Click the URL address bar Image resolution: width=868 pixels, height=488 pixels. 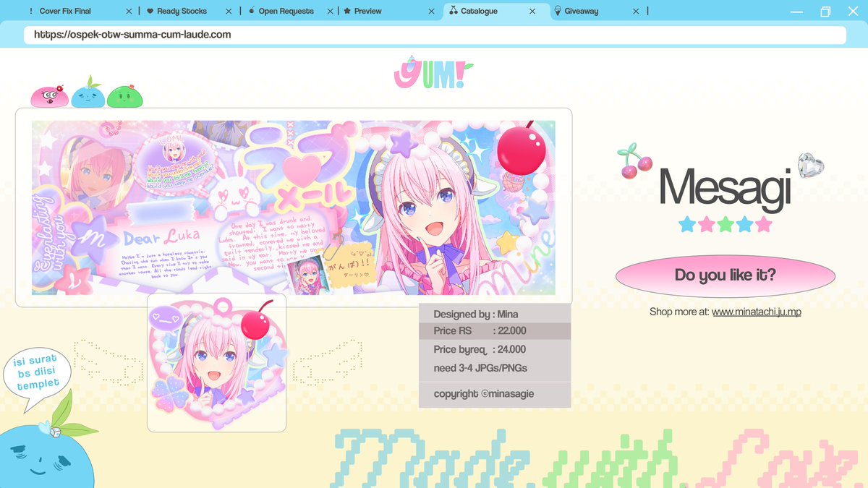point(435,35)
